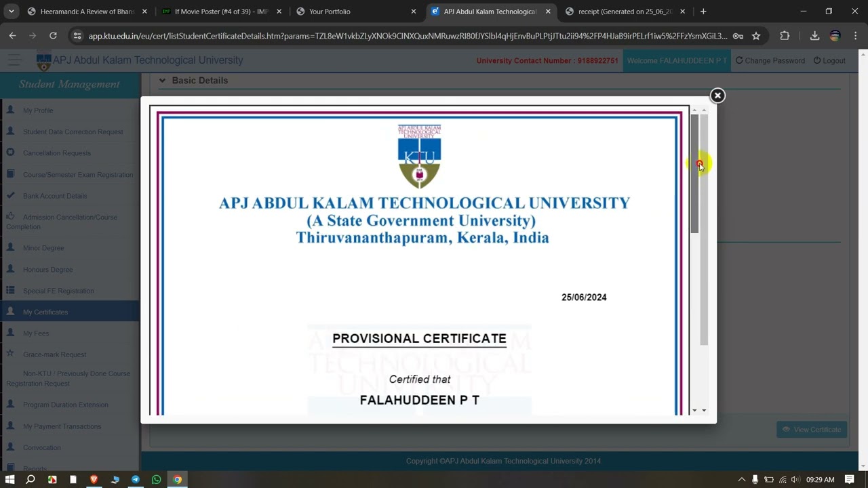Viewport: 868px width, 488px height.
Task: Switch to If Movie Poster tab
Action: click(222, 12)
